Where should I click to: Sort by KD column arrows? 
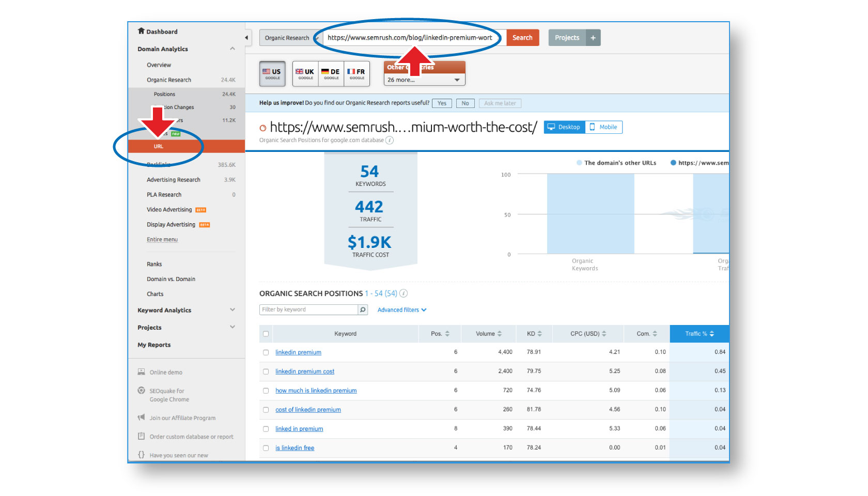tap(540, 334)
